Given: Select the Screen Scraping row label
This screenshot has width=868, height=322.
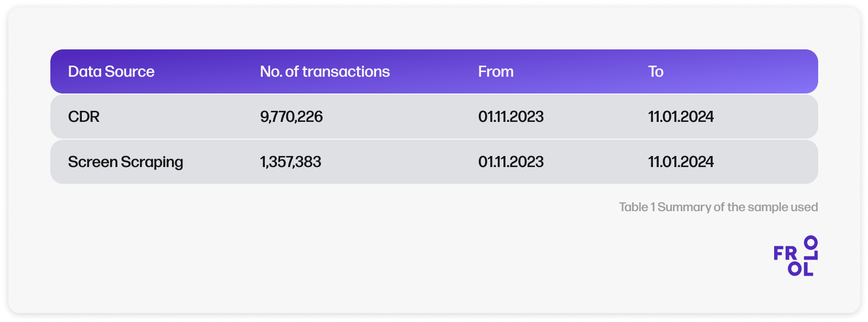Looking at the screenshot, I should (125, 162).
